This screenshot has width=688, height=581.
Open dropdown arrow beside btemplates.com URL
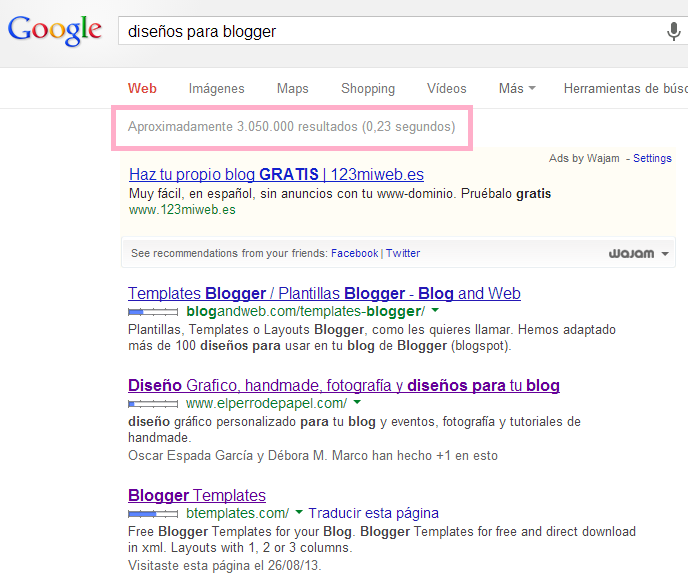[299, 512]
